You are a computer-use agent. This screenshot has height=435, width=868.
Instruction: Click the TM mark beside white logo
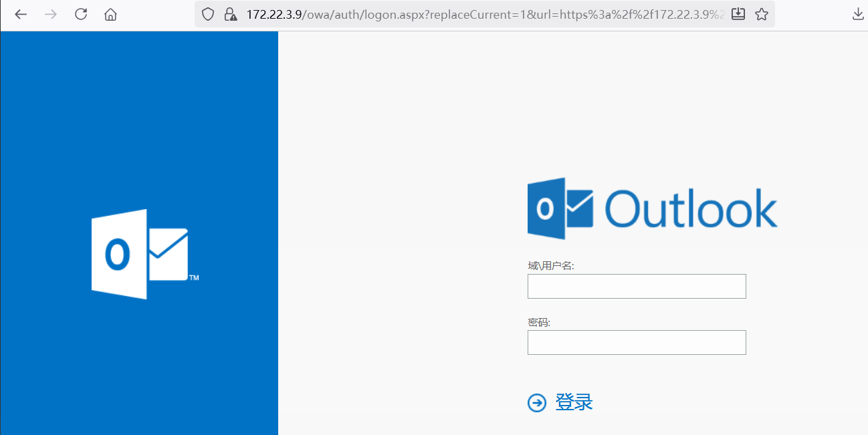point(194,277)
